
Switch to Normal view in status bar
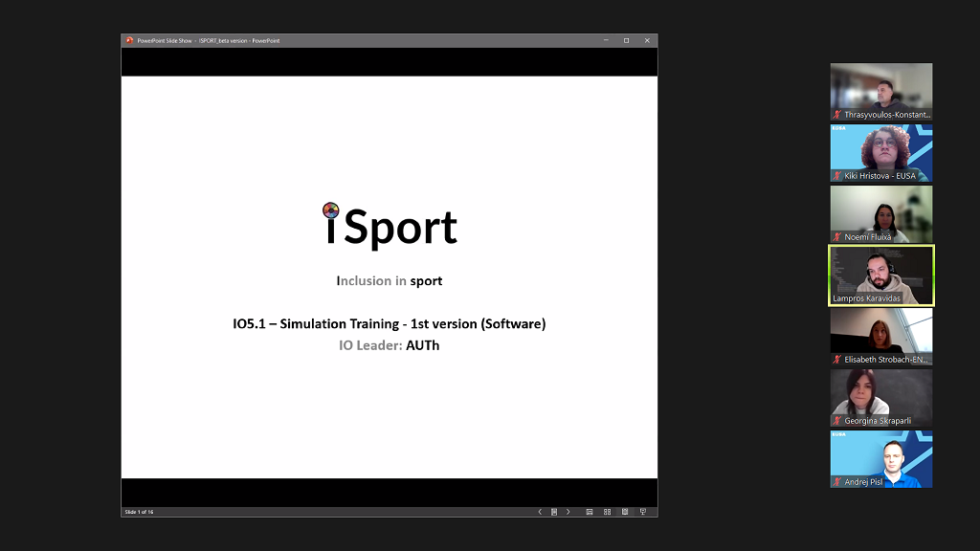[590, 512]
